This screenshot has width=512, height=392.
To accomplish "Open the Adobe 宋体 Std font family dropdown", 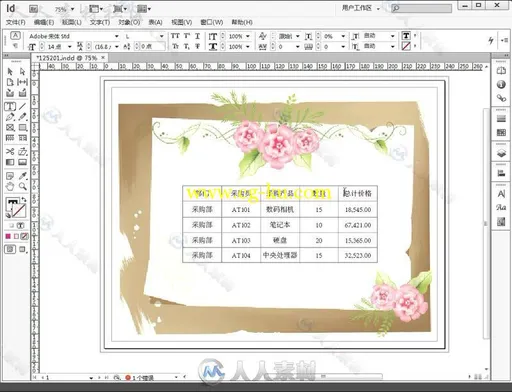I will pos(117,36).
